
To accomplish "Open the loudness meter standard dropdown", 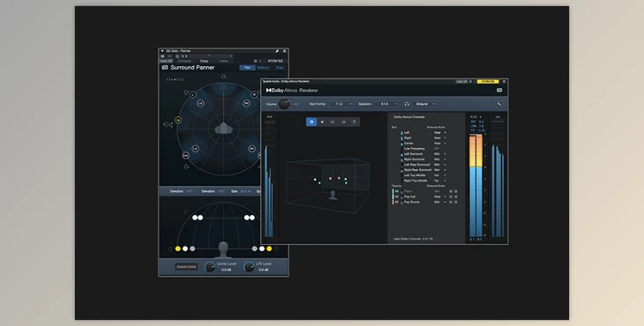I will click(x=476, y=117).
